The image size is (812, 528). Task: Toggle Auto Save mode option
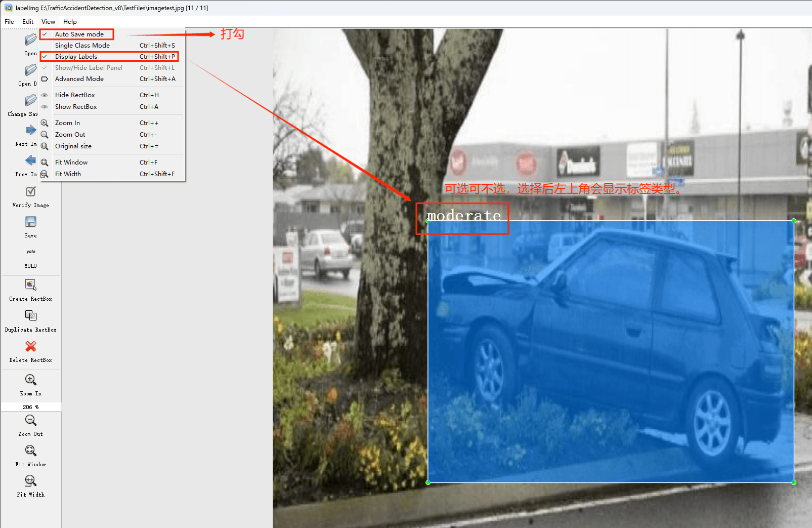(79, 34)
